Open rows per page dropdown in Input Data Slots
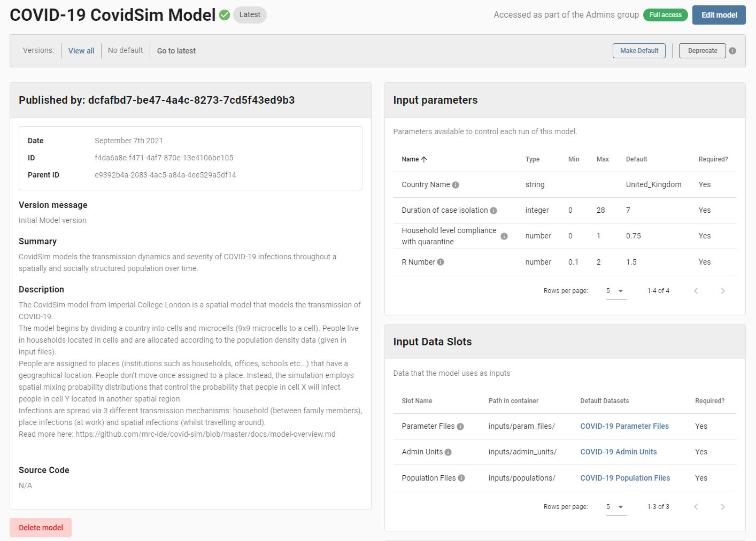This screenshot has height=541, width=756. coord(615,507)
